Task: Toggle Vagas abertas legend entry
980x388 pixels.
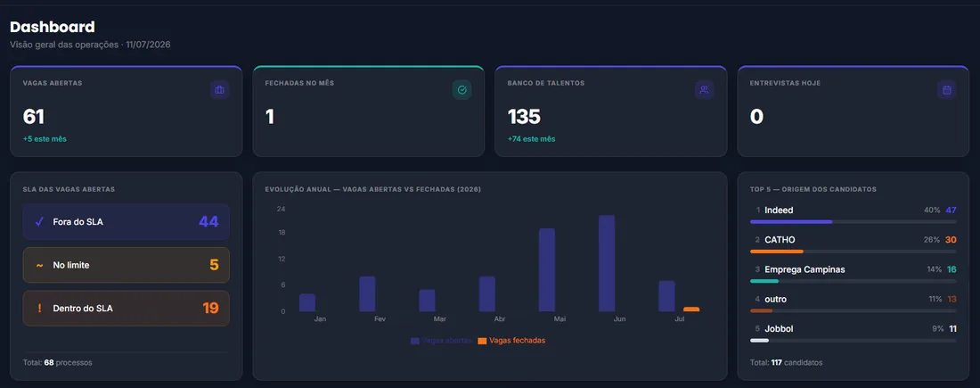Action: pos(441,341)
